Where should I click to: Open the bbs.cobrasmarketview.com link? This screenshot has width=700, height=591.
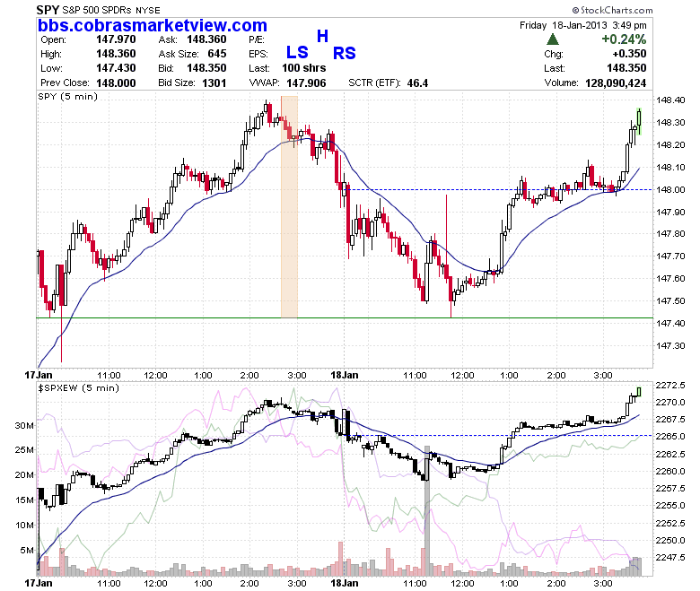tap(153, 25)
